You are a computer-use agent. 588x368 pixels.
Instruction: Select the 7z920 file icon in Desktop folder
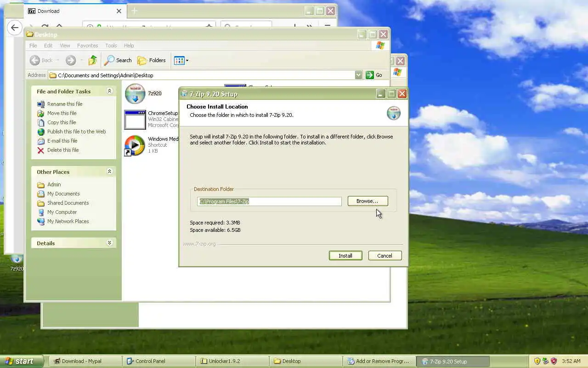(x=135, y=94)
